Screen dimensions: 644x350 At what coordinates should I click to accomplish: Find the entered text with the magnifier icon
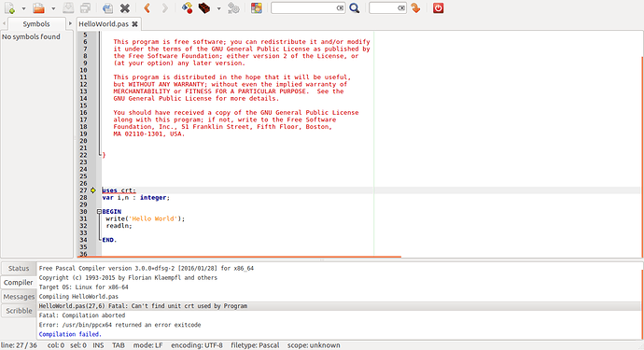coord(355,8)
